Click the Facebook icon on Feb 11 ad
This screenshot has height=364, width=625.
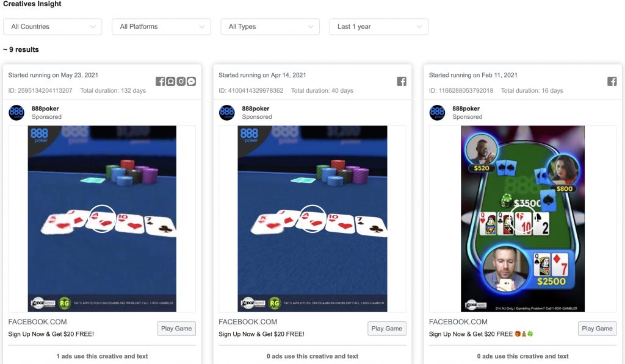[612, 82]
